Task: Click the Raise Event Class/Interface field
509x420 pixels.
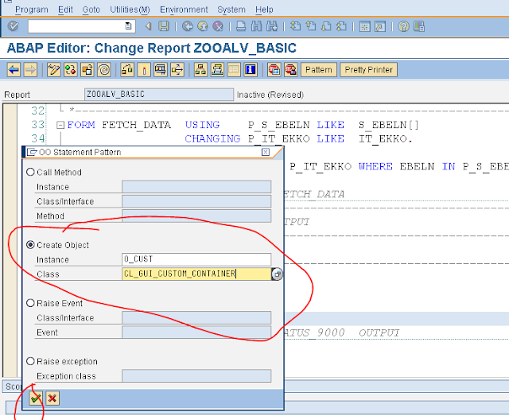Action: point(196,317)
